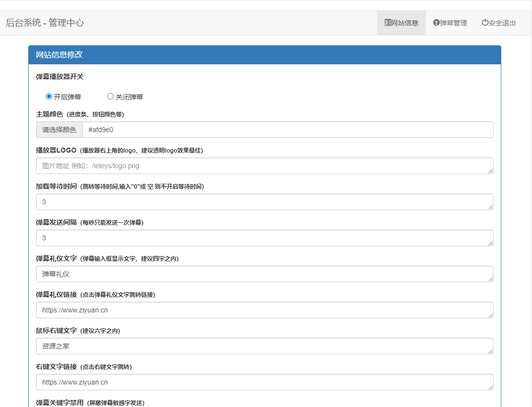The height and width of the screenshot is (407, 532).
Task: Select the 开启弹幕 radio button
Action: tap(48, 96)
